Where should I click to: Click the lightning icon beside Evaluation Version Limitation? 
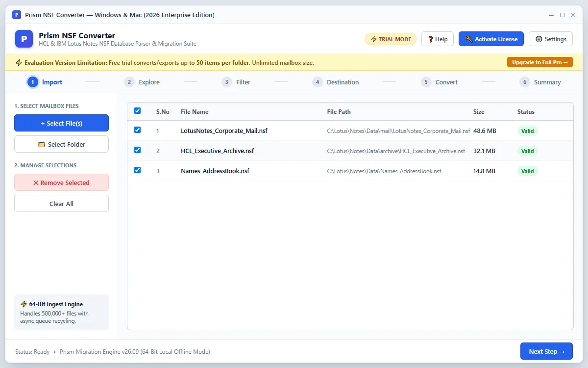pos(19,63)
